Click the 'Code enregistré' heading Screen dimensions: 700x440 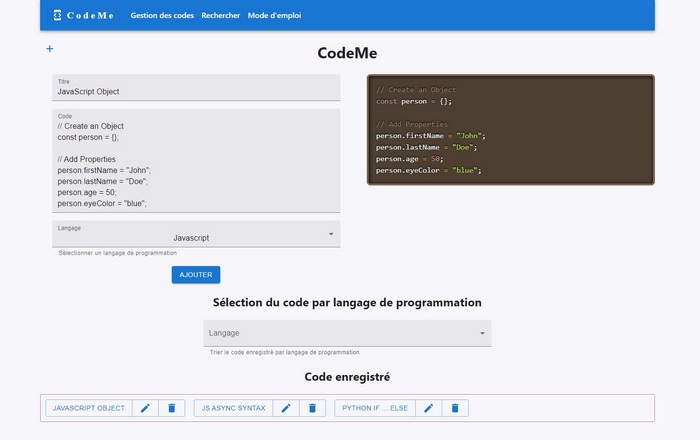[x=347, y=377]
